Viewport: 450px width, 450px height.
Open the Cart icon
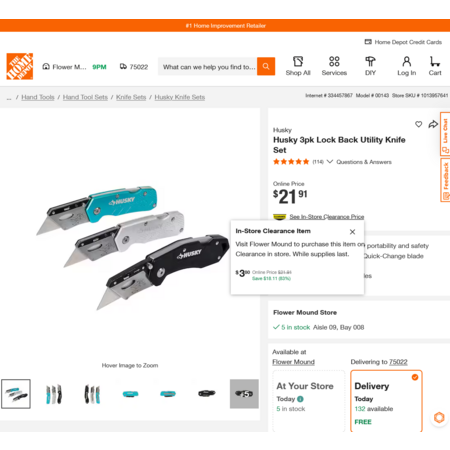tap(435, 62)
